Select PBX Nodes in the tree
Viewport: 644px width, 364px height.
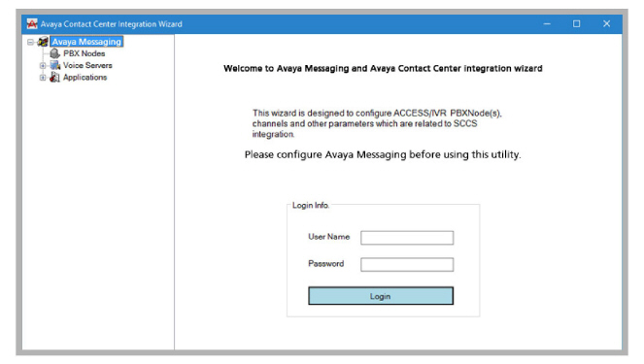pyautogui.click(x=84, y=53)
